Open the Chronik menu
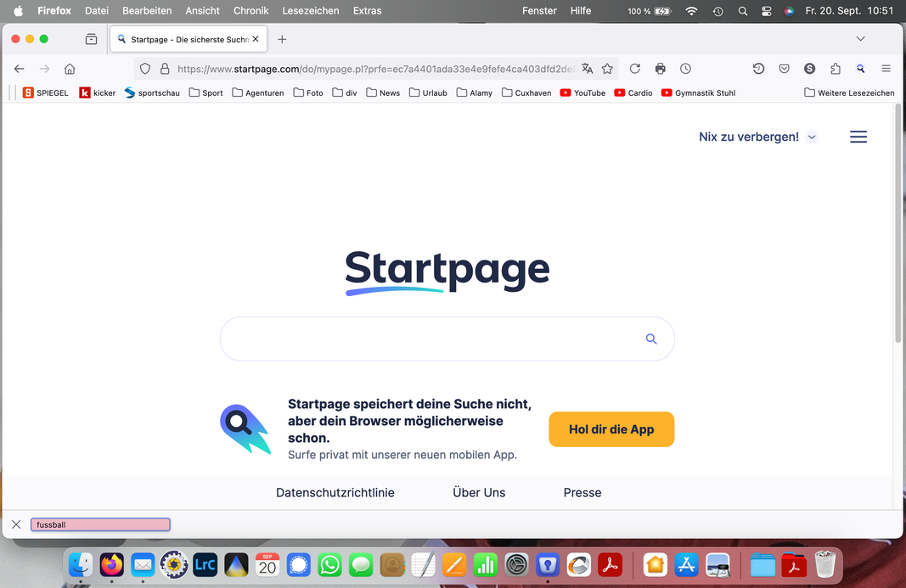The width and height of the screenshot is (906, 588). [x=250, y=10]
